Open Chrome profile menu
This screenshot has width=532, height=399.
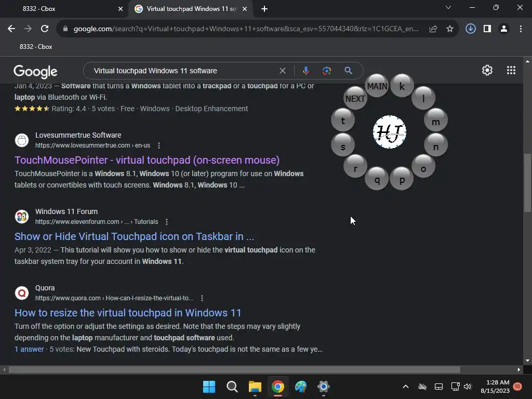(x=504, y=29)
